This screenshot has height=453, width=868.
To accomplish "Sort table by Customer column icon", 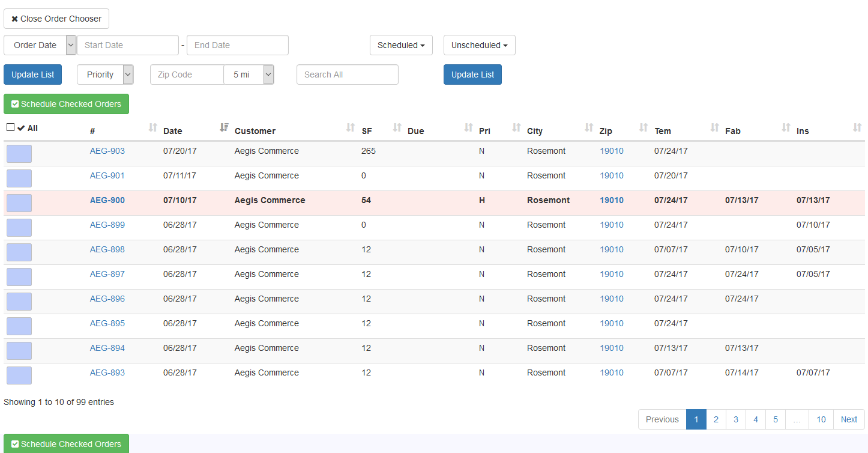I will click(x=351, y=127).
